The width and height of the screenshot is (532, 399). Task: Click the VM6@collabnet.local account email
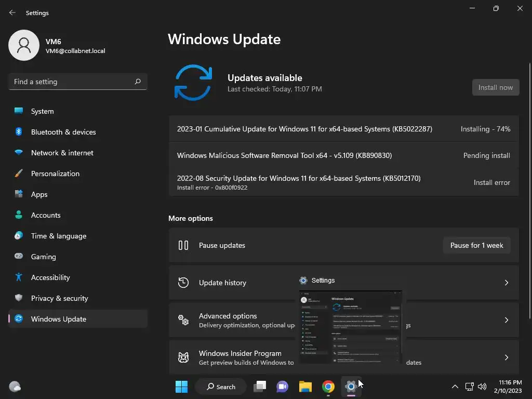click(75, 51)
